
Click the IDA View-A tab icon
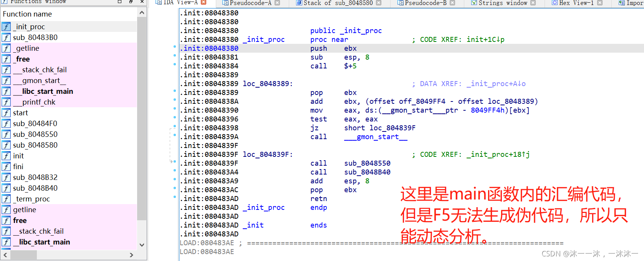tap(158, 2)
